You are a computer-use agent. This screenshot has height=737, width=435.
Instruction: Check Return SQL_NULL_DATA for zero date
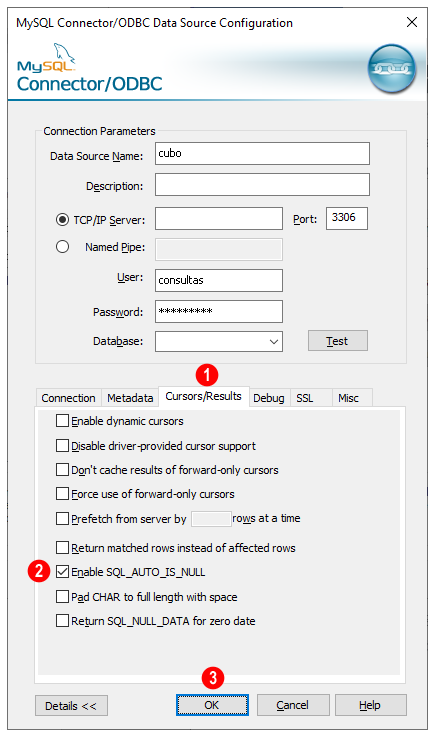pos(62,620)
